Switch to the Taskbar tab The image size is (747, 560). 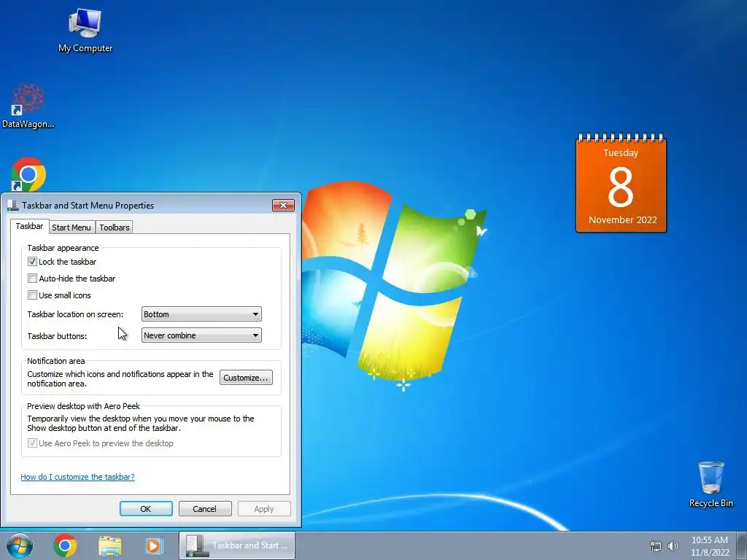(29, 226)
